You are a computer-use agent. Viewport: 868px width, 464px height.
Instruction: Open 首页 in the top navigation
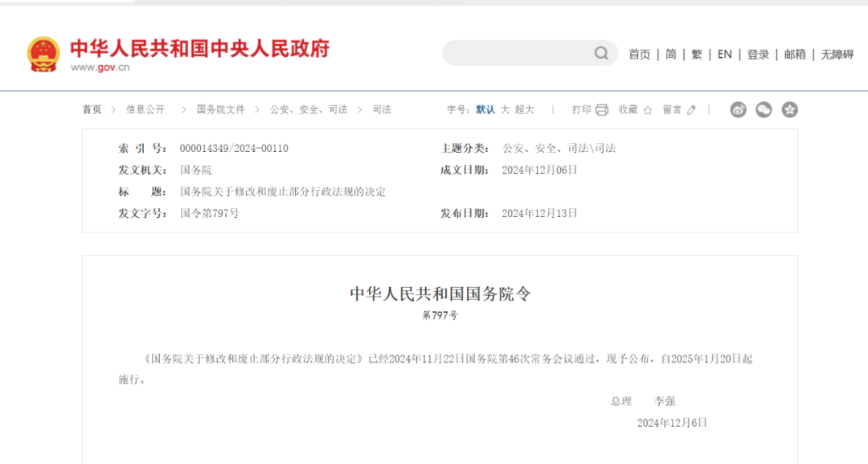click(640, 54)
